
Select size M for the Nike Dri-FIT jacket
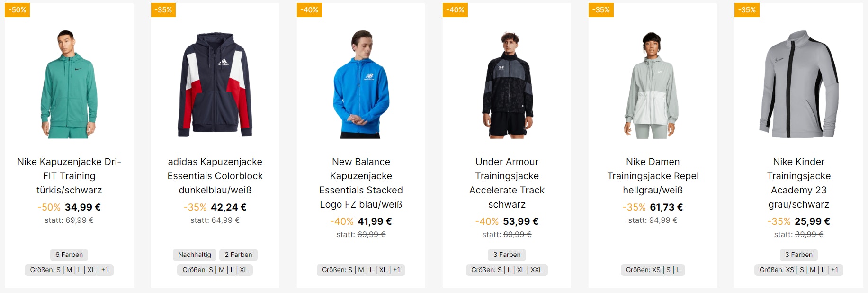70,270
